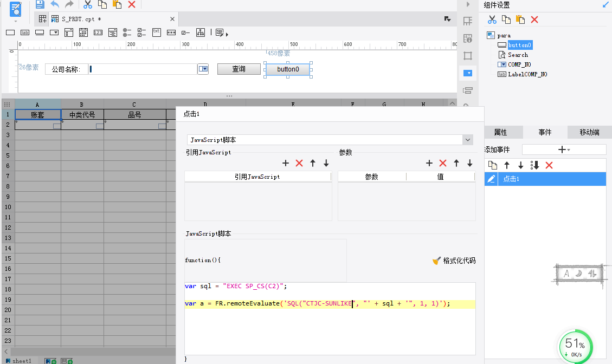
Task: Insert a label widget
Action: 25,33
